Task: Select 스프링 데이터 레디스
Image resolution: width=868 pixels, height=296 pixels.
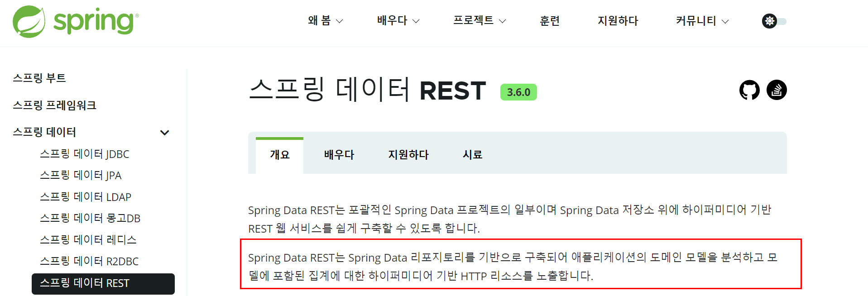Action: [x=88, y=239]
